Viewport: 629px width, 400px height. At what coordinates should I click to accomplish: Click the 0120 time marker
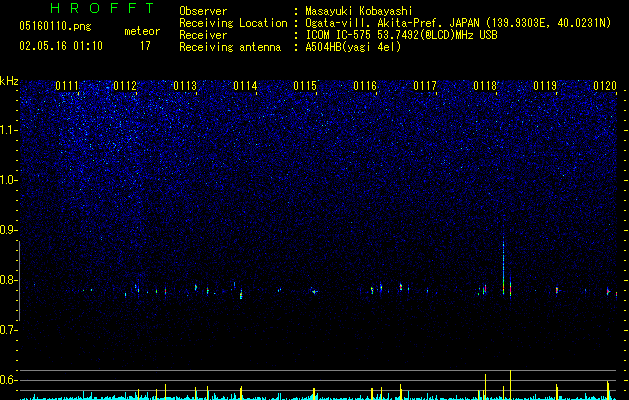pos(605,86)
